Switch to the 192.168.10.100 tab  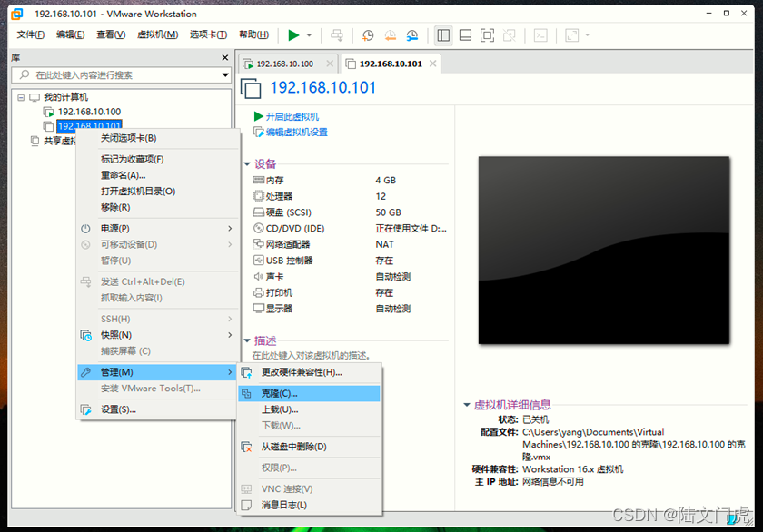(x=284, y=64)
